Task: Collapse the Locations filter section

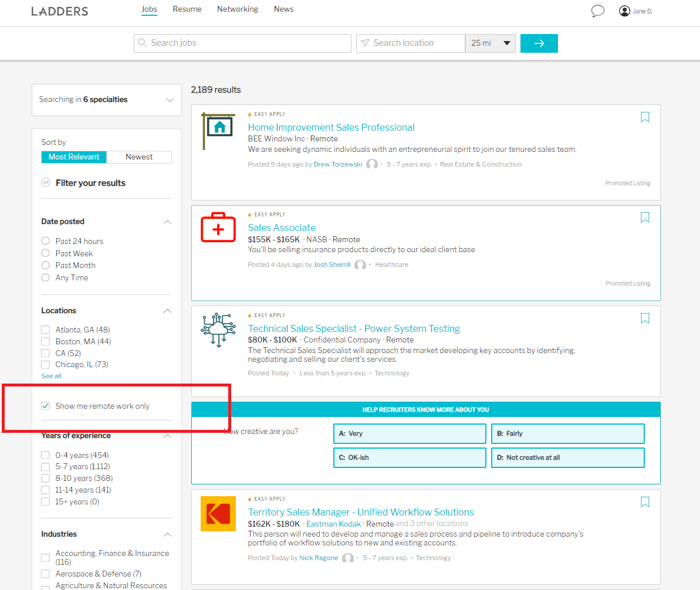Action: click(x=167, y=311)
